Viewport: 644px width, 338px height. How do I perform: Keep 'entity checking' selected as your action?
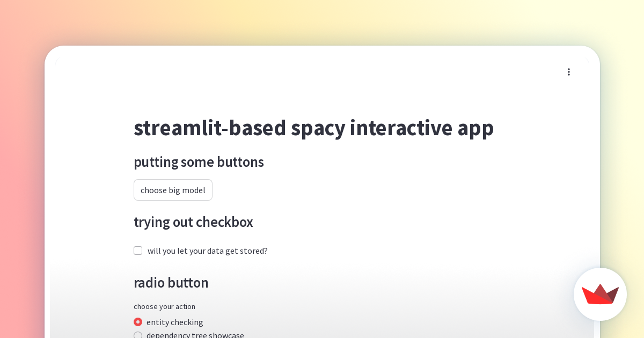pyautogui.click(x=138, y=322)
